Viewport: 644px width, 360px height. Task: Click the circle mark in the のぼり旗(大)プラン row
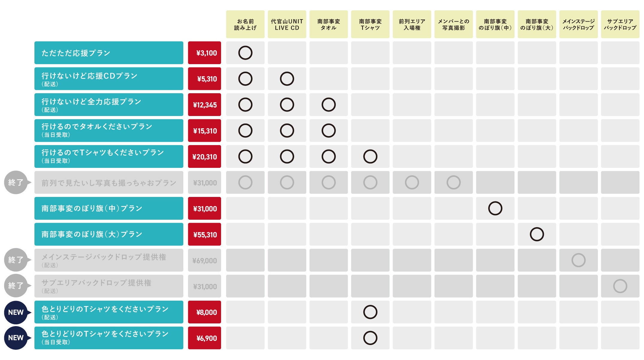[536, 234]
